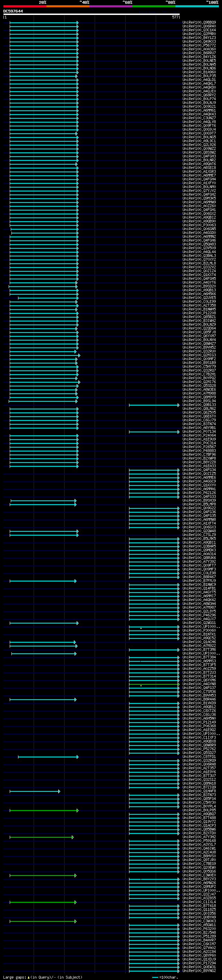The image size is (222, 980).
Task: Select the UniRef100_A1EA33 label
Action: click(199, 466)
